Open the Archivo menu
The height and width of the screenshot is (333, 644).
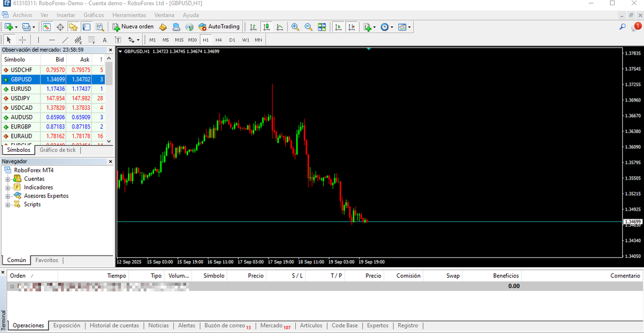pyautogui.click(x=22, y=15)
